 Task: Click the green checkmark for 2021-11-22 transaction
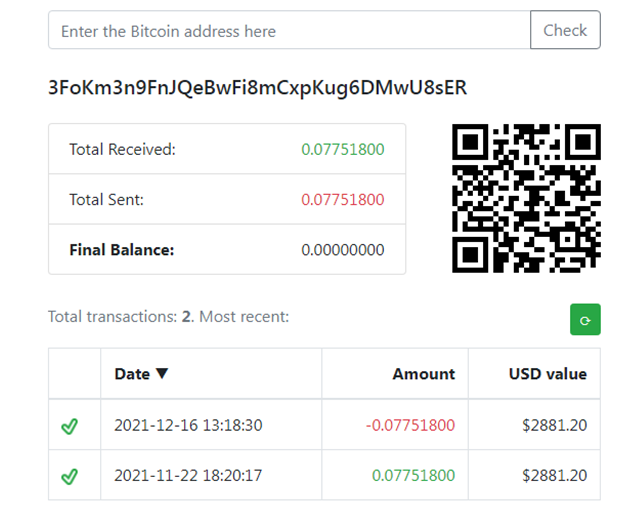coord(70,476)
